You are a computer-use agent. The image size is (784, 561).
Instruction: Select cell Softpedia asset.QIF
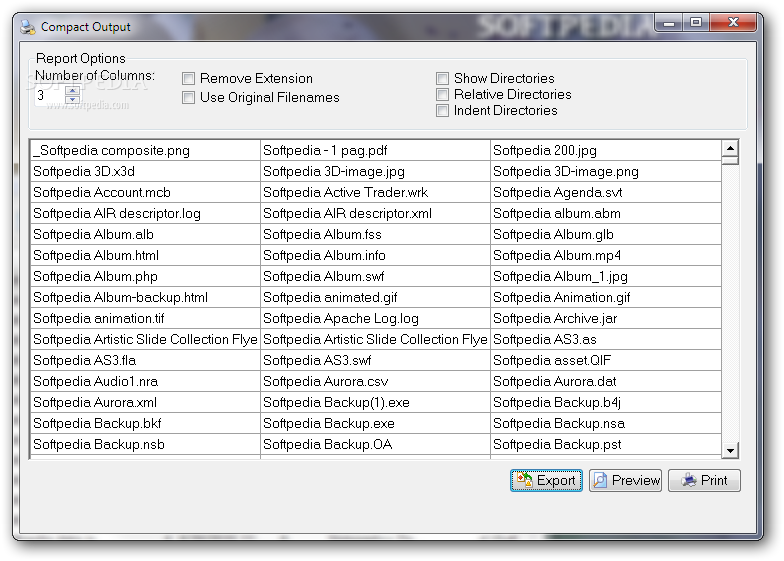tap(606, 360)
